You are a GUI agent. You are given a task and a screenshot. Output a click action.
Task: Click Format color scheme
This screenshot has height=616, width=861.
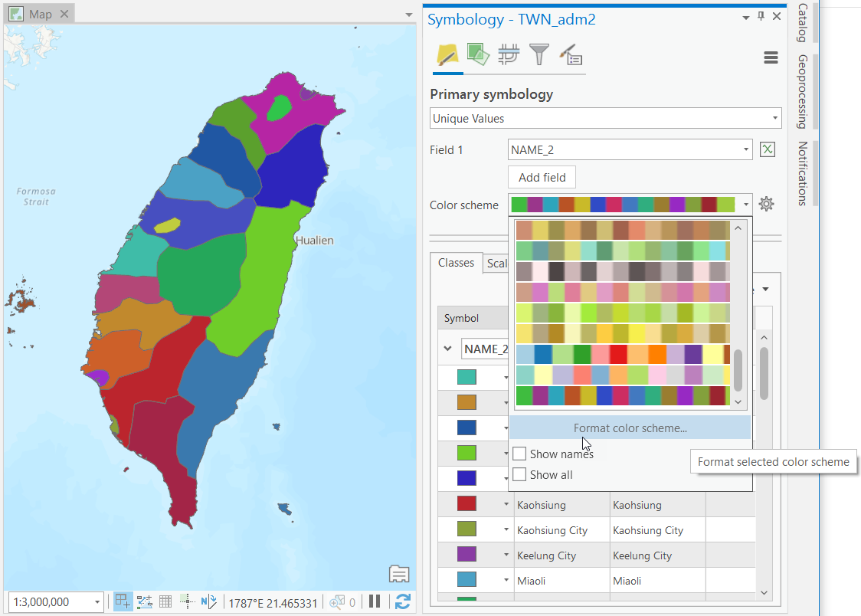[630, 427]
